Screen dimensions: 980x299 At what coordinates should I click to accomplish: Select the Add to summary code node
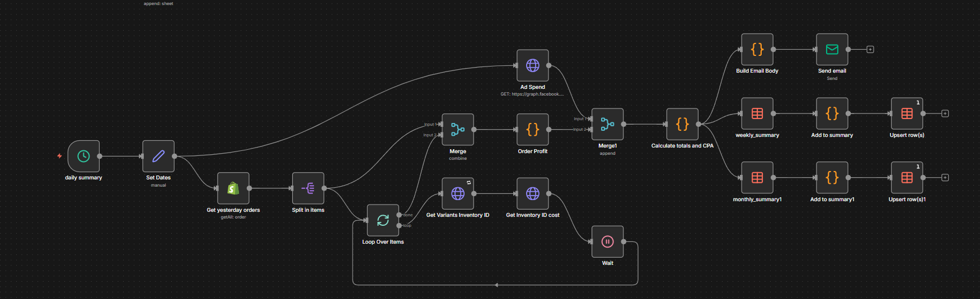(x=832, y=113)
